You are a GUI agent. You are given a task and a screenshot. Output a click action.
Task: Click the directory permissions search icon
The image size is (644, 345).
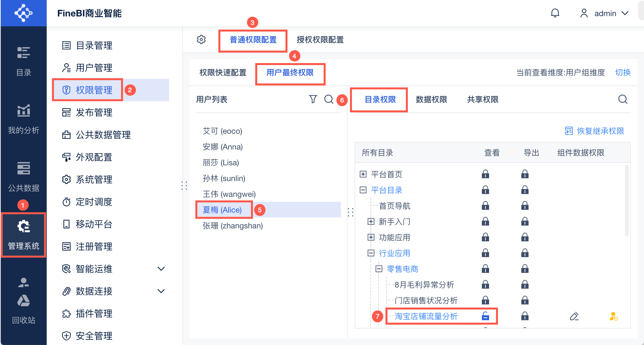click(622, 99)
